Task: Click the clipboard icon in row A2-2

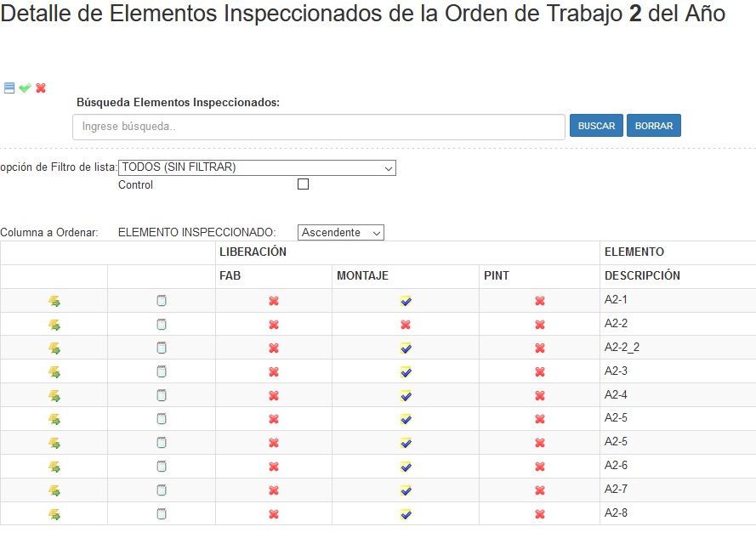Action: [162, 325]
